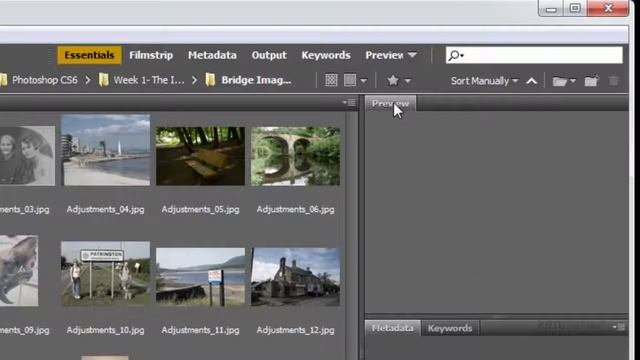640x360 pixels.
Task: Select the Metadata panel tab
Action: pyautogui.click(x=392, y=328)
